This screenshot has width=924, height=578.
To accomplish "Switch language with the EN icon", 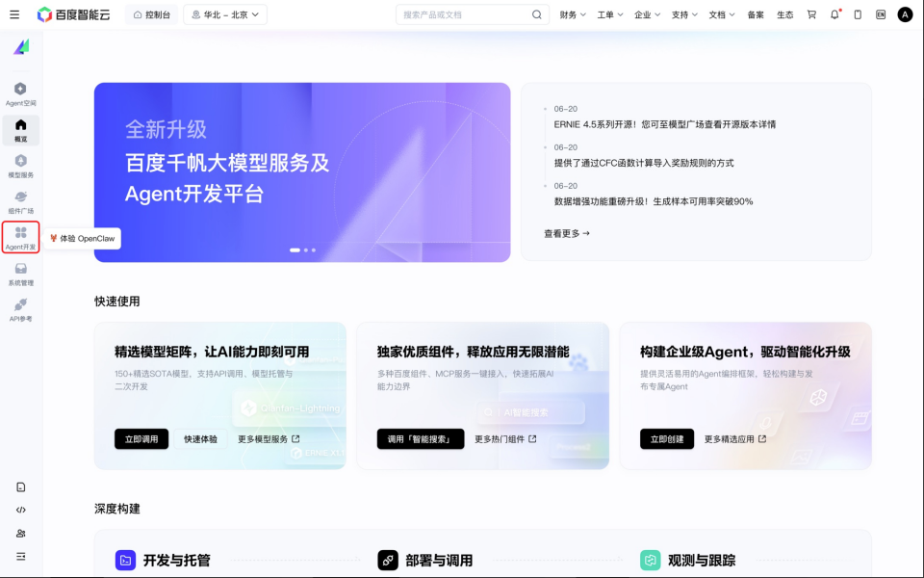I will (881, 14).
